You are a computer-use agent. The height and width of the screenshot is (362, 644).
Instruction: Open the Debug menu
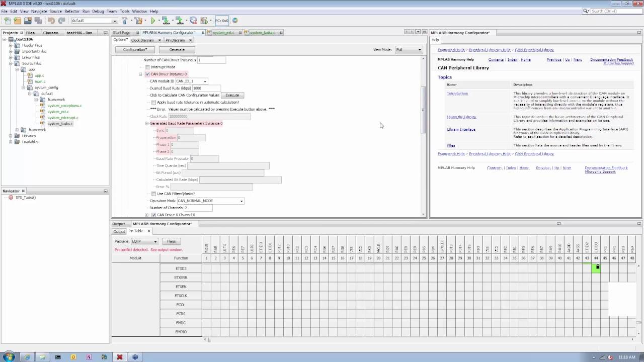click(x=98, y=11)
